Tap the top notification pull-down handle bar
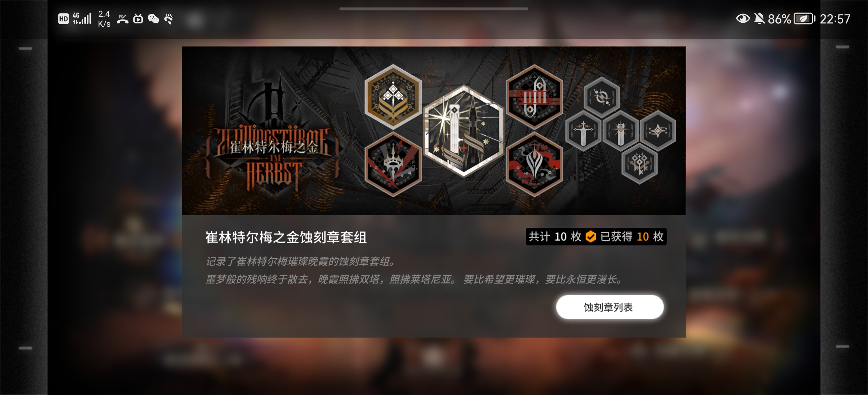868x395 pixels. pos(434,8)
